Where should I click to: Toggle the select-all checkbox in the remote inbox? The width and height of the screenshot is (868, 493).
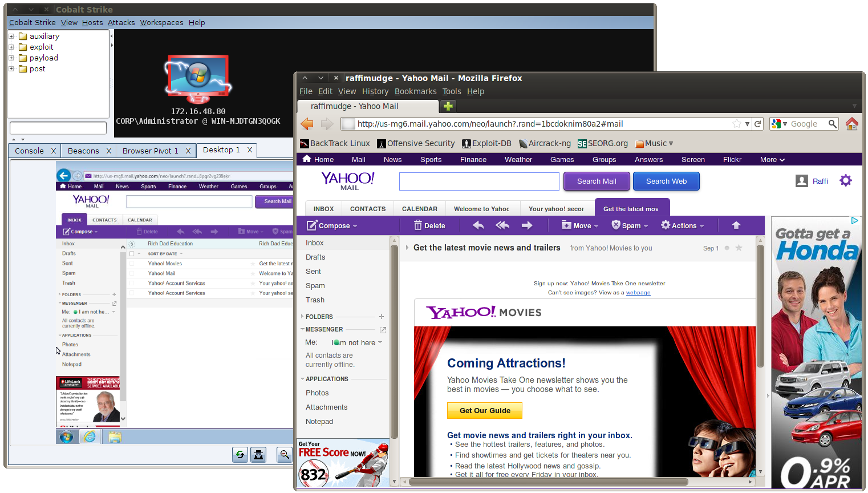point(132,254)
